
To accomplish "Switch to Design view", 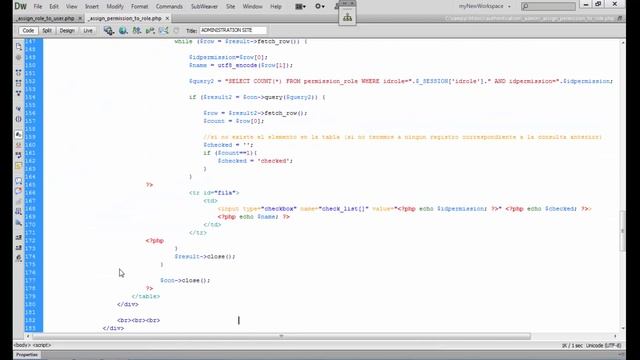I will (x=67, y=31).
